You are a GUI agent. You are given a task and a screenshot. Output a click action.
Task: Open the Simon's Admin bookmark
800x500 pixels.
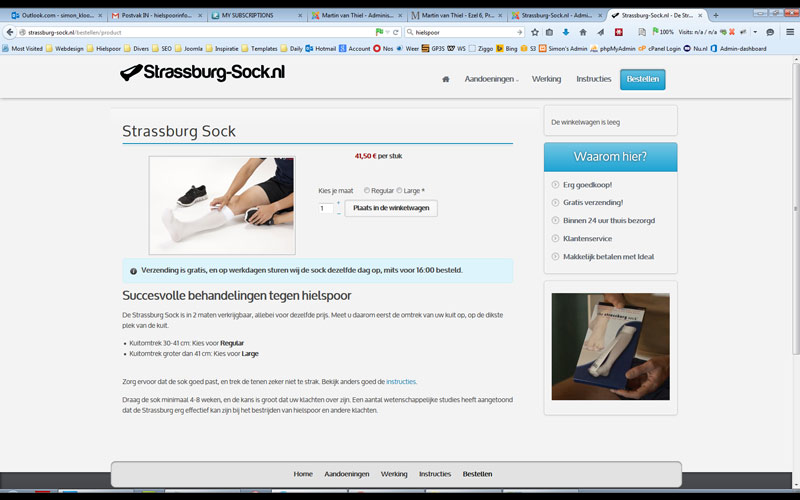[x=563, y=48]
